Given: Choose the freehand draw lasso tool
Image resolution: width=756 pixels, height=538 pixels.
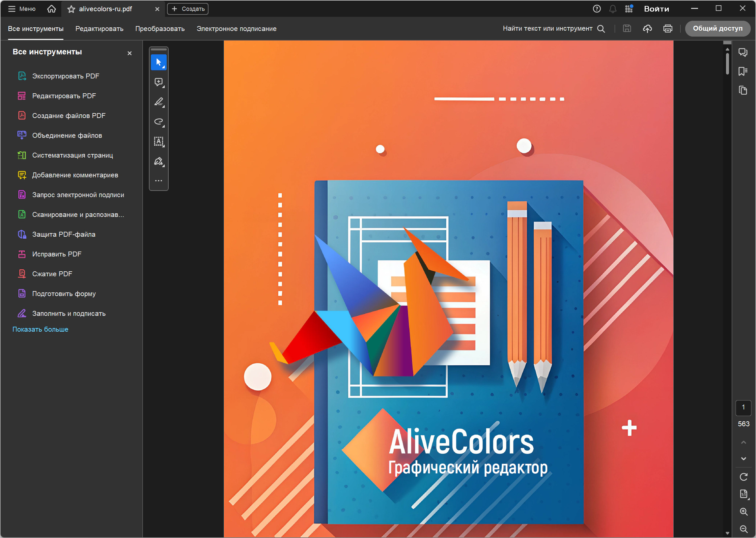Looking at the screenshot, I should [158, 122].
